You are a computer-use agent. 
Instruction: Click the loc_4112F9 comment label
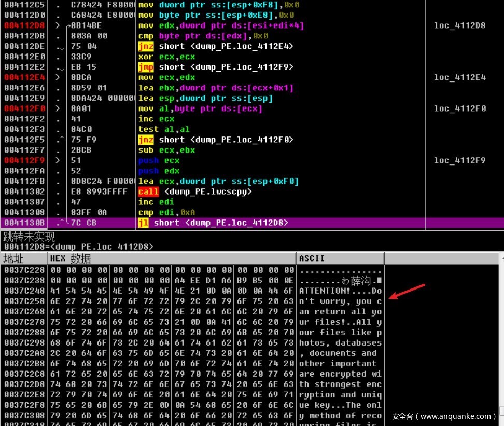pyautogui.click(x=459, y=160)
